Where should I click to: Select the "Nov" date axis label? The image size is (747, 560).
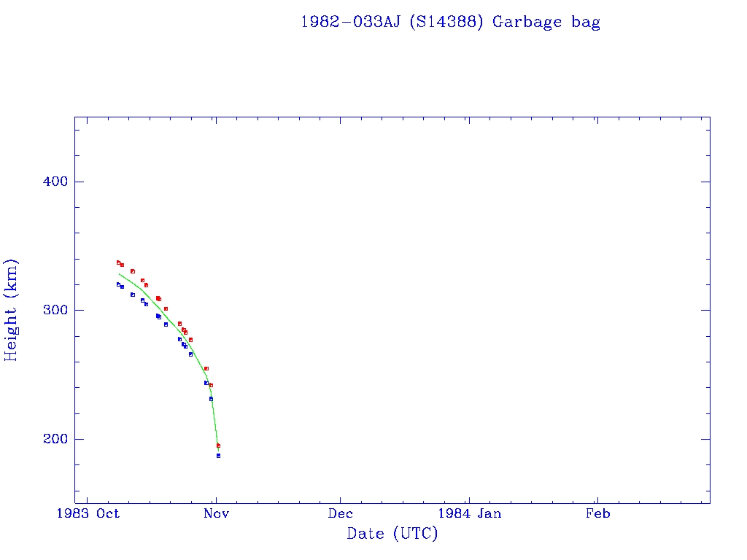click(217, 513)
